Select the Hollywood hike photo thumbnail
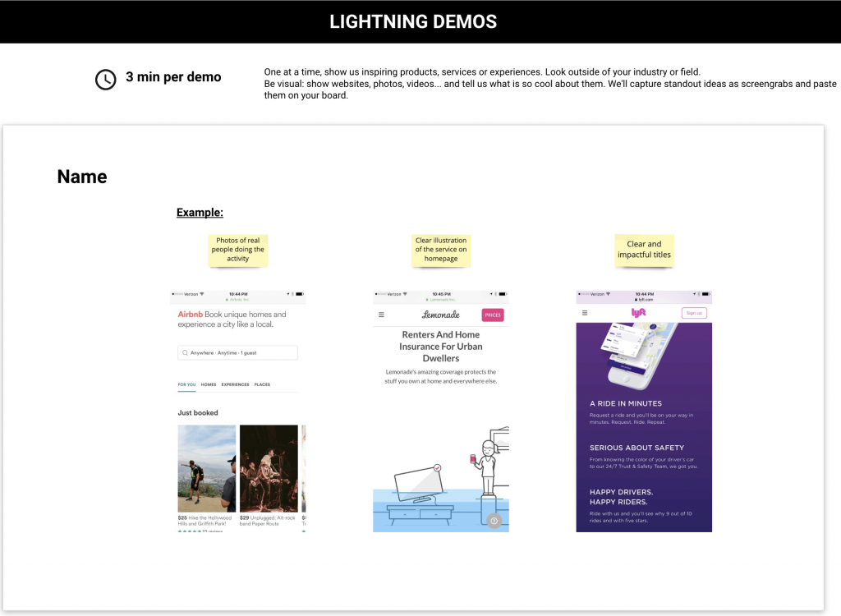The height and width of the screenshot is (616, 841). pyautogui.click(x=206, y=468)
